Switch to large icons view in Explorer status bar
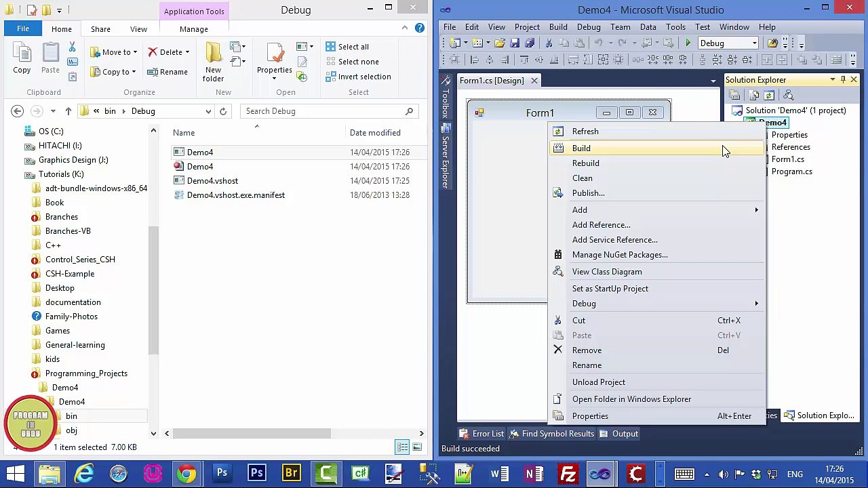The image size is (868, 488). [417, 447]
